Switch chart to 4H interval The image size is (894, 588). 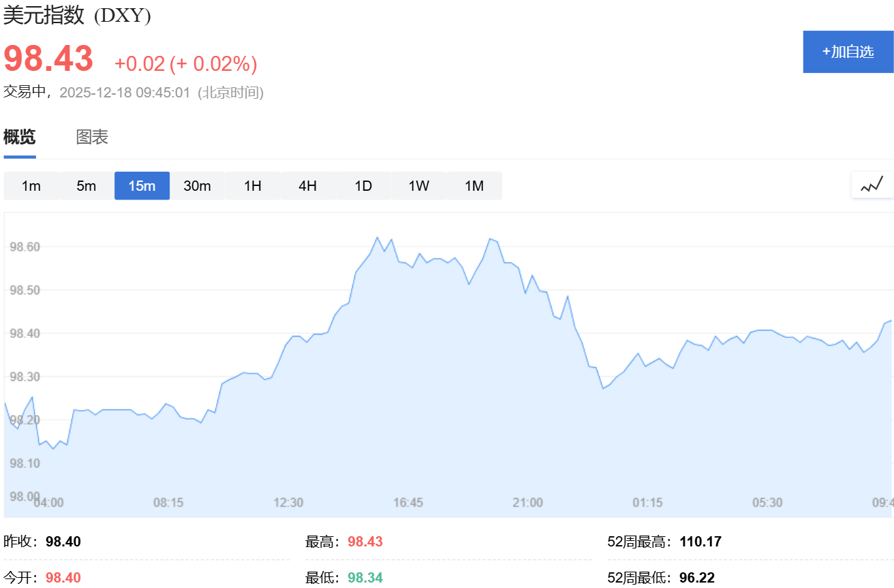click(308, 186)
